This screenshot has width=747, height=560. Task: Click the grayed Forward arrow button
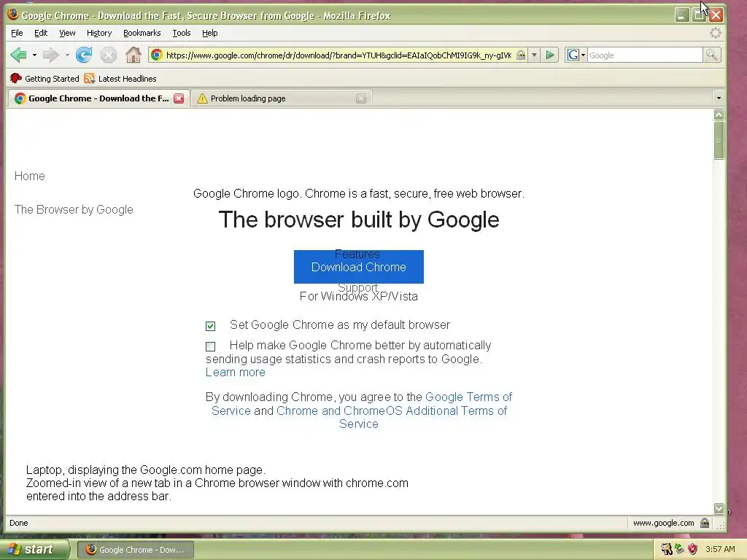tap(50, 55)
